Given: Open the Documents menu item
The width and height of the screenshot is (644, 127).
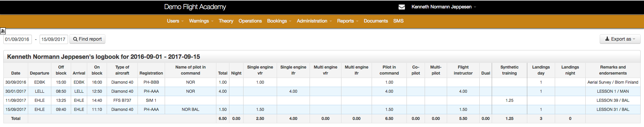Looking at the screenshot, I should click(x=376, y=21).
